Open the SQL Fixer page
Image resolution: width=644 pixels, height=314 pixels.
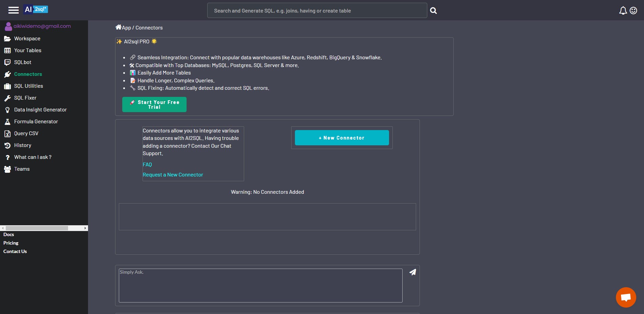pos(25,98)
